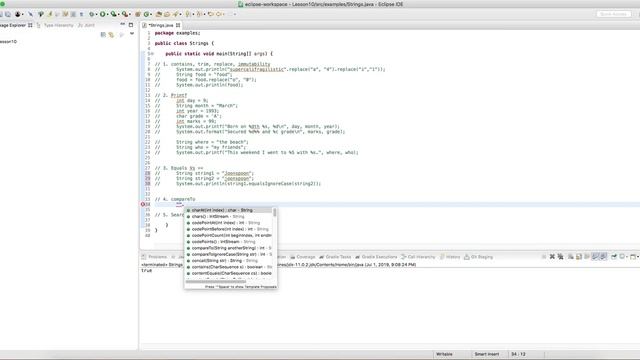Click the Smart Insert status bar entry
The image size is (640, 360).
[487, 354]
